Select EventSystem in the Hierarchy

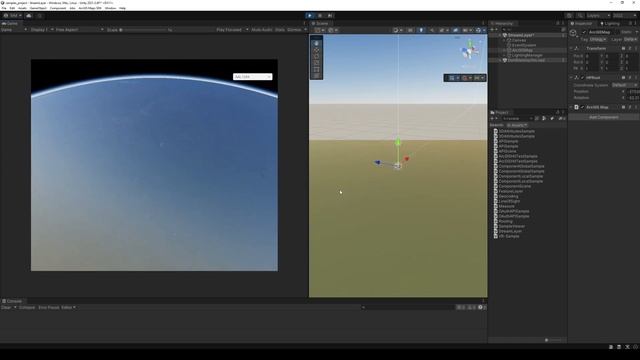point(524,45)
